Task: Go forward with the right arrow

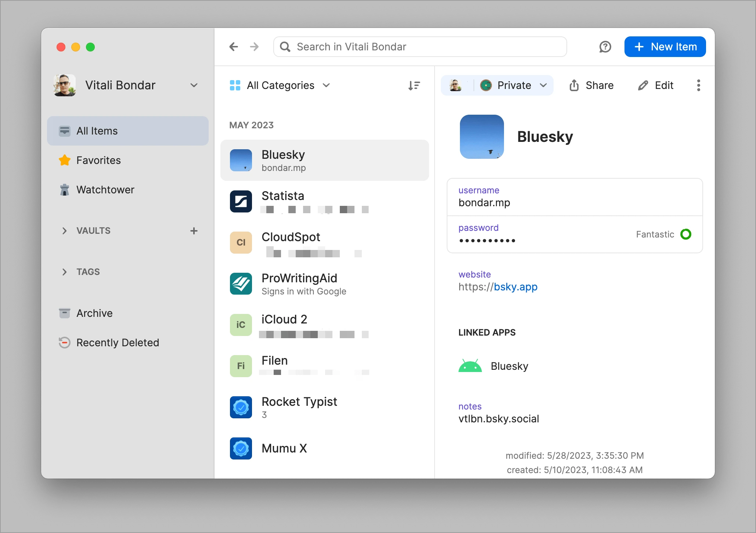Action: tap(254, 47)
